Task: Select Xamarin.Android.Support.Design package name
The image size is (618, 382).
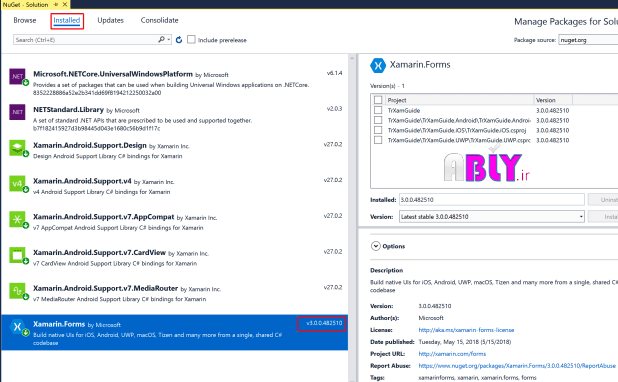Action: [90, 145]
